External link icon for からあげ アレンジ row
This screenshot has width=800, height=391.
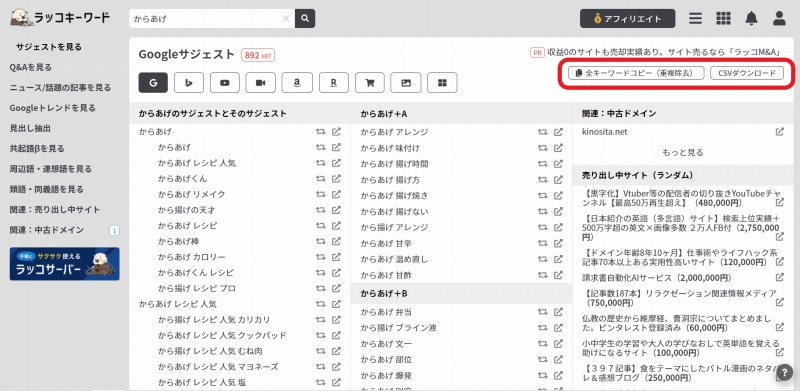(x=558, y=132)
